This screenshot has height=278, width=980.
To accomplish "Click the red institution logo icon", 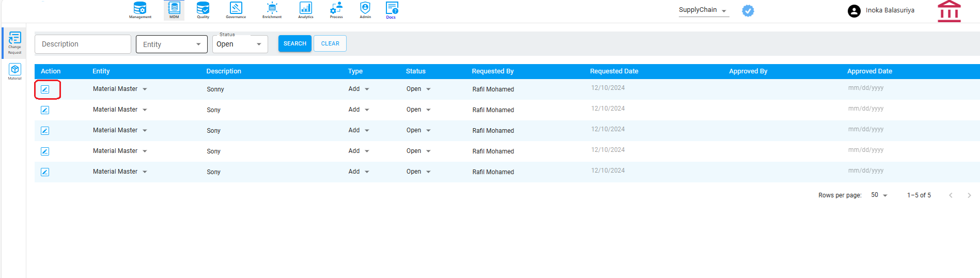I will (949, 11).
